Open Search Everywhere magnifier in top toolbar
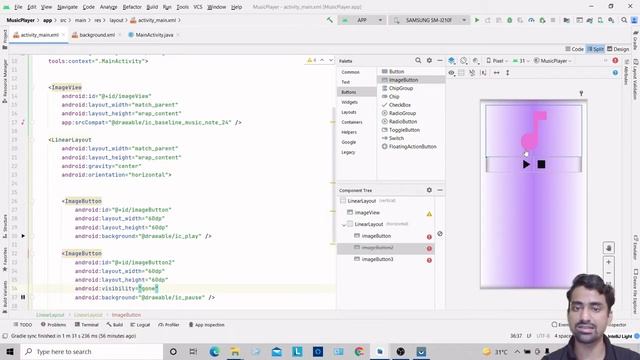The image size is (640, 360). (x=624, y=20)
